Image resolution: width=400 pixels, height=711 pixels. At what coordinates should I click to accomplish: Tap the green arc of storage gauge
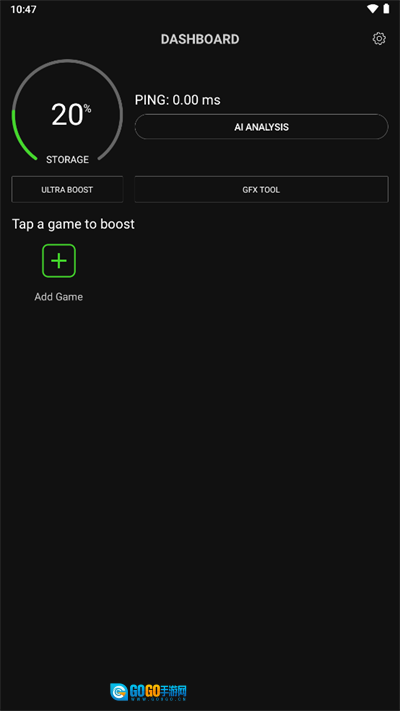[16, 141]
